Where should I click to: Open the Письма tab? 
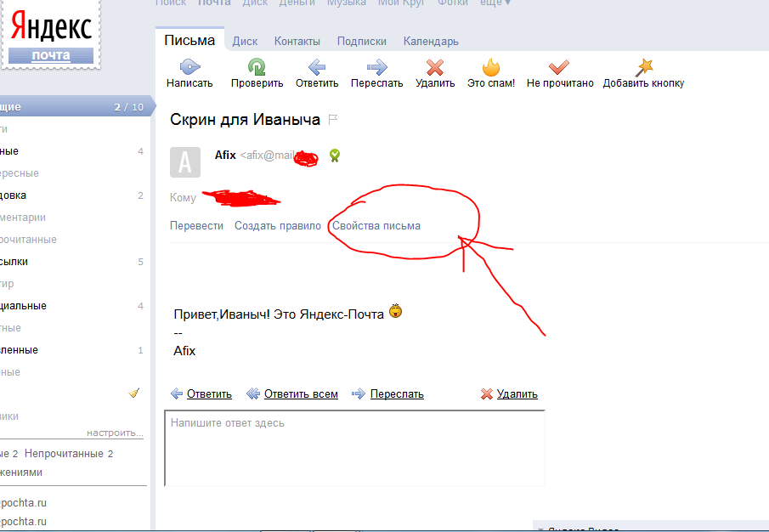[189, 40]
